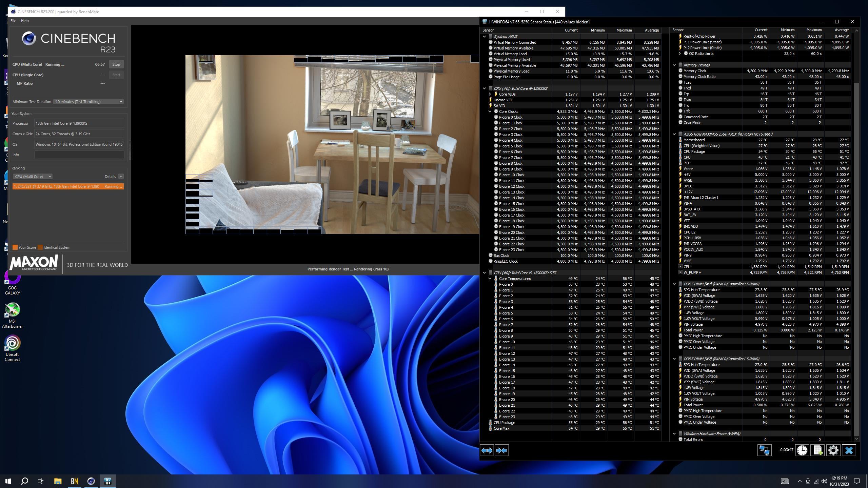This screenshot has width=868, height=488.
Task: Switch to Cinebench in the taskbar
Action: tap(91, 481)
